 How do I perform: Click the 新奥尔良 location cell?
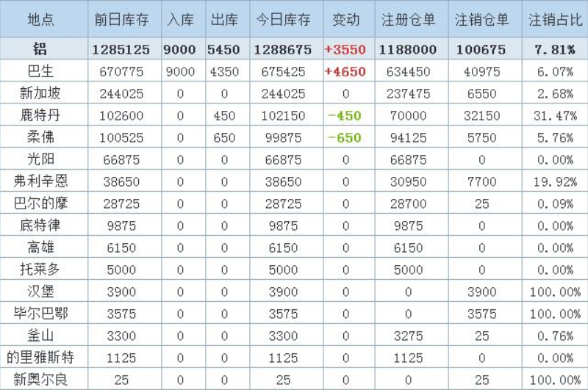click(41, 380)
